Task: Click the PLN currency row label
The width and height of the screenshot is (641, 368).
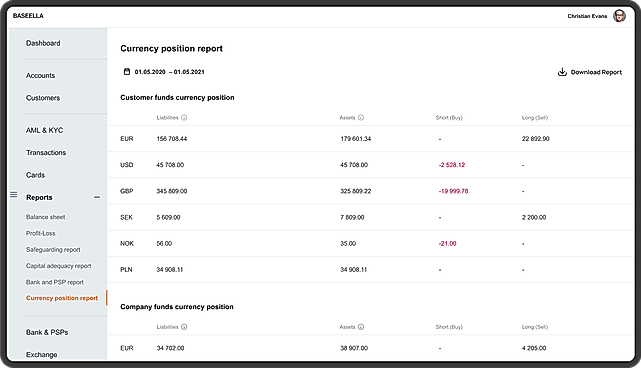Action: pos(126,270)
